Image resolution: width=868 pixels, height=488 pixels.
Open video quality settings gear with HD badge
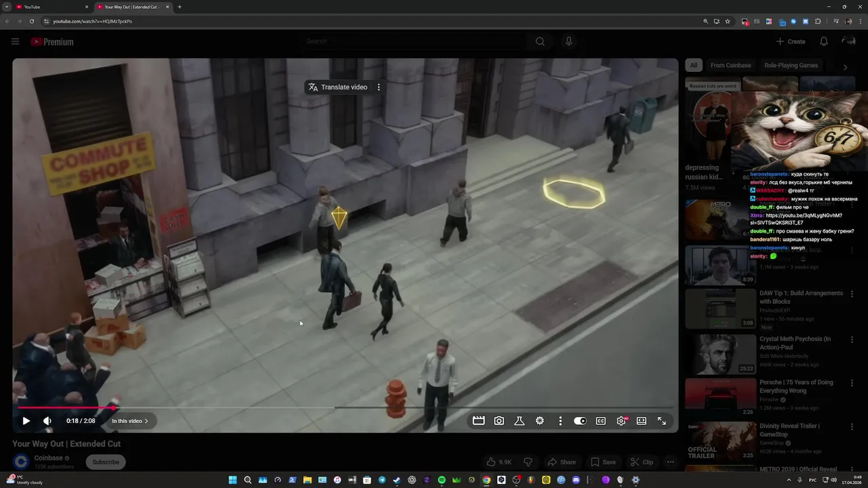621,421
